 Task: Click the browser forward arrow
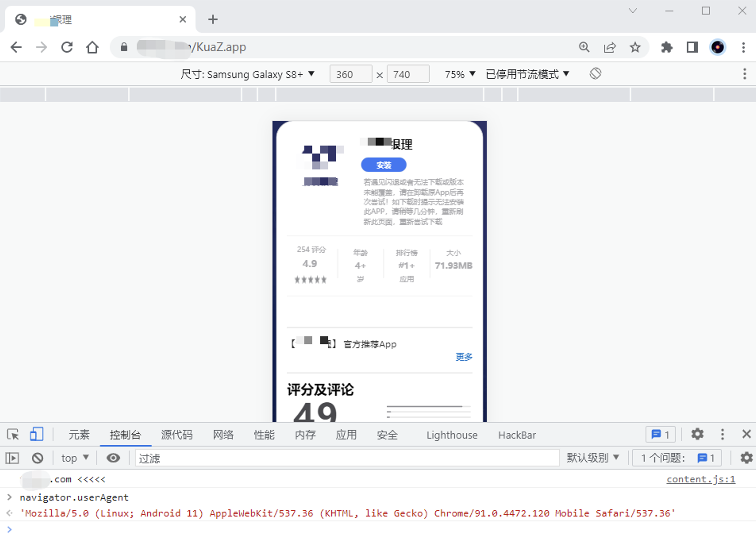41,47
